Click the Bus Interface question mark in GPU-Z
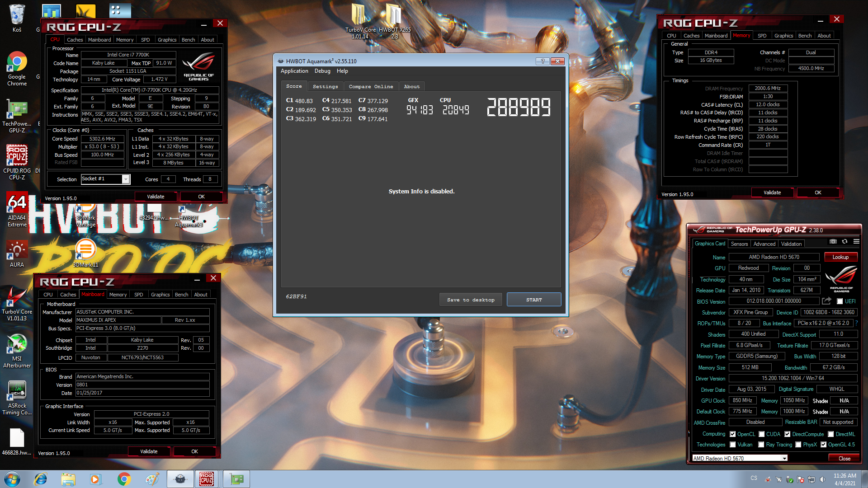Screen dimensions: 868x488 856,323
